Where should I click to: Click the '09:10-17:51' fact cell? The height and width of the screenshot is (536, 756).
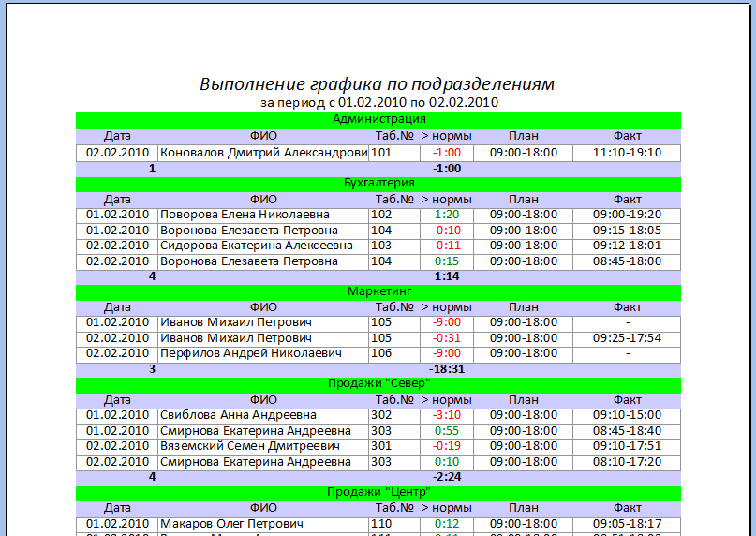coord(627,447)
